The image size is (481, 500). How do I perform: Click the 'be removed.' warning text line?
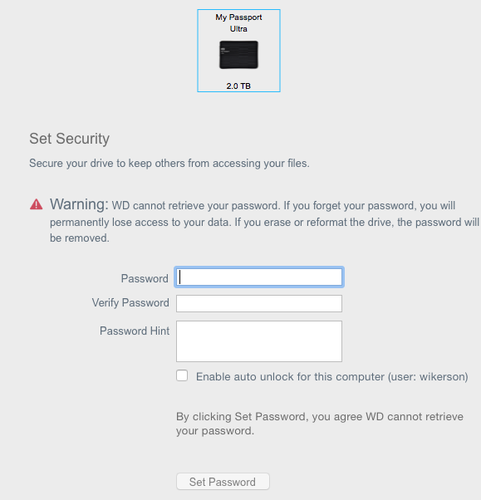[x=79, y=238]
